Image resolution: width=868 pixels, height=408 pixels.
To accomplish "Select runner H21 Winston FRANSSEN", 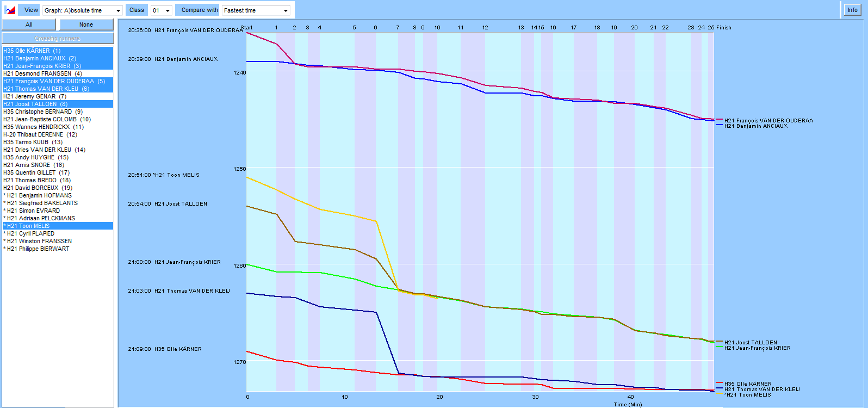I will pyautogui.click(x=58, y=241).
